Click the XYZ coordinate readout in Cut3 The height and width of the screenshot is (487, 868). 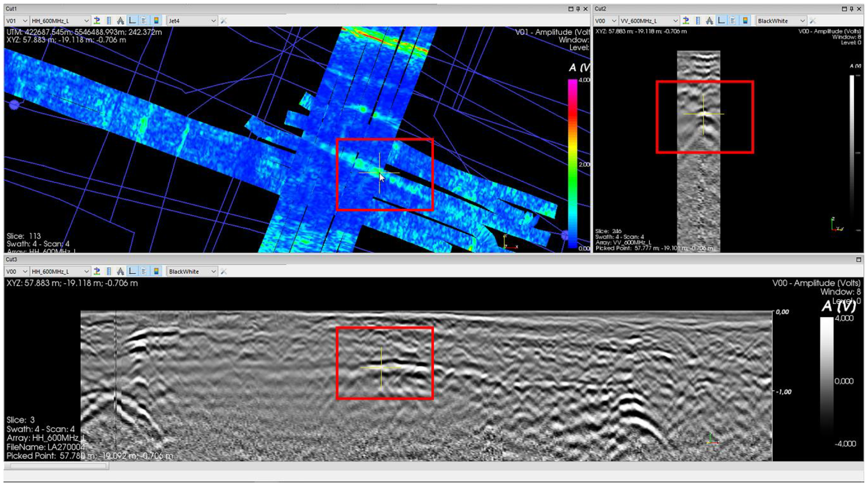click(x=72, y=283)
